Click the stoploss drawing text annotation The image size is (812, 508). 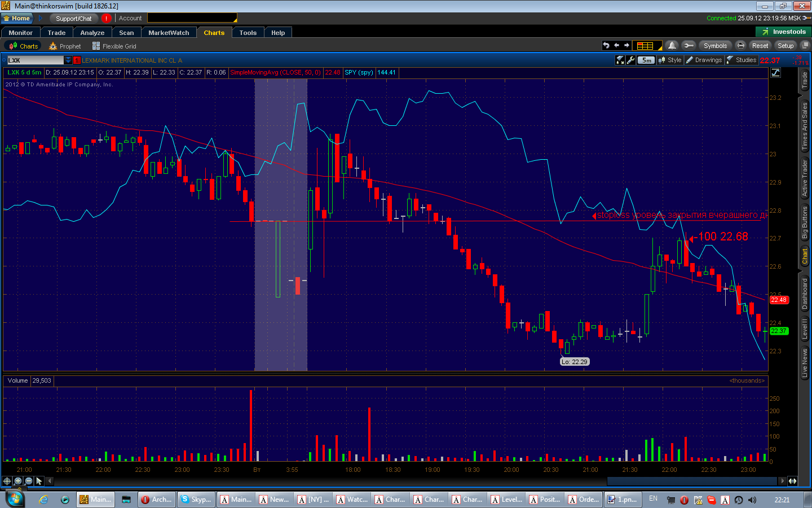[x=681, y=215]
